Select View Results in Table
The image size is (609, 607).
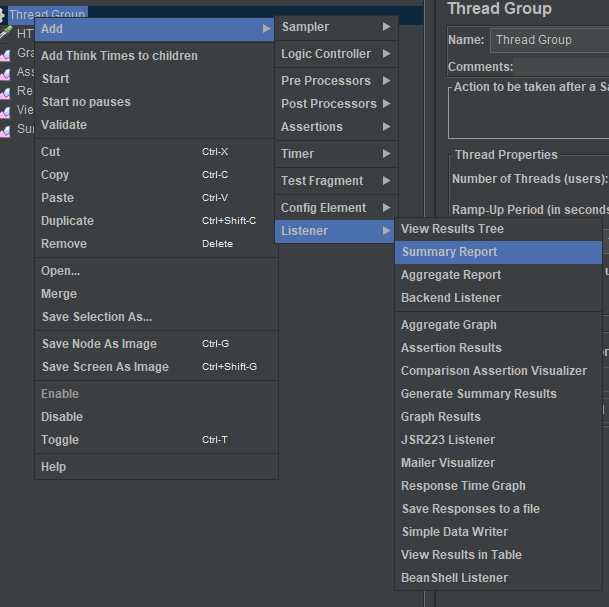click(498, 555)
